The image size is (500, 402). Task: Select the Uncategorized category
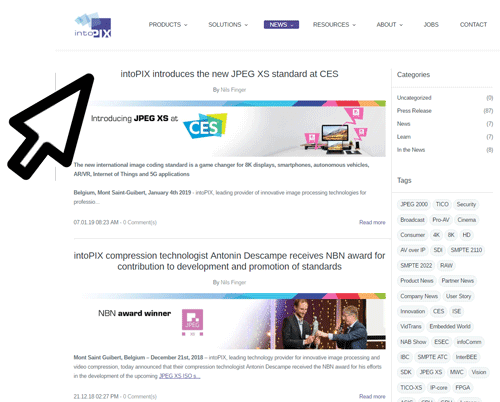[x=414, y=98]
